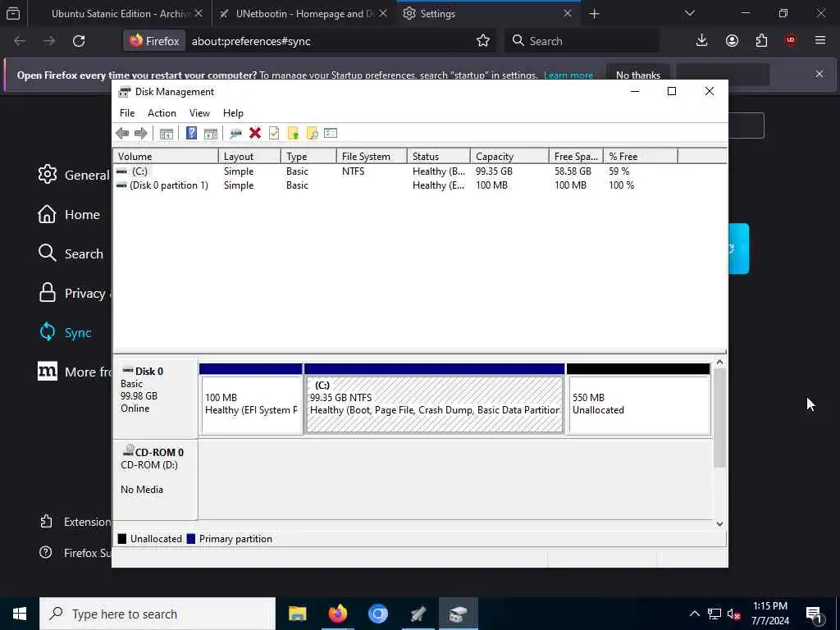Open the Action Center notifications icon
This screenshot has width=840, height=630.
[815, 615]
